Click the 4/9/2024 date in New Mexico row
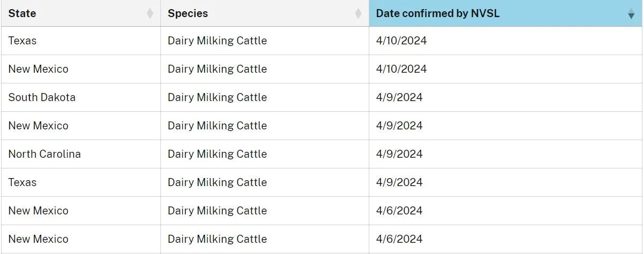The width and height of the screenshot is (644, 254). click(x=399, y=126)
